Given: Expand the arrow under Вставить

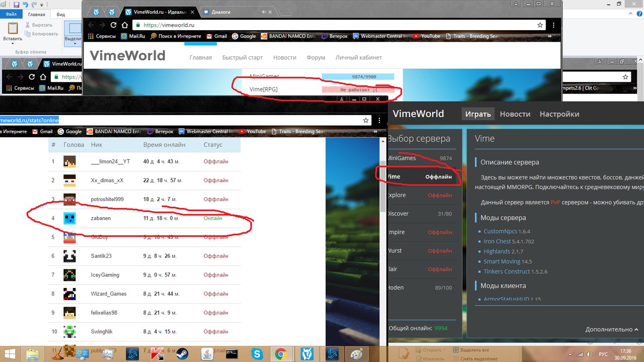Looking at the screenshot, I should (13, 44).
